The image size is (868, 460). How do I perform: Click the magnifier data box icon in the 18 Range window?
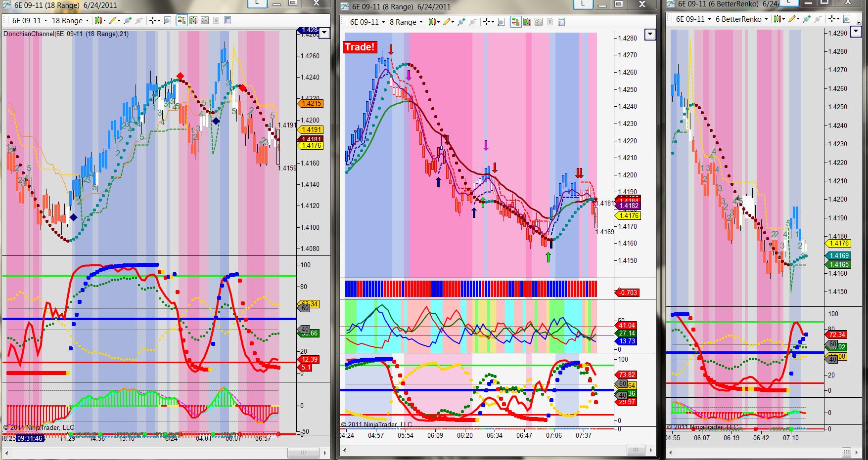tap(168, 21)
